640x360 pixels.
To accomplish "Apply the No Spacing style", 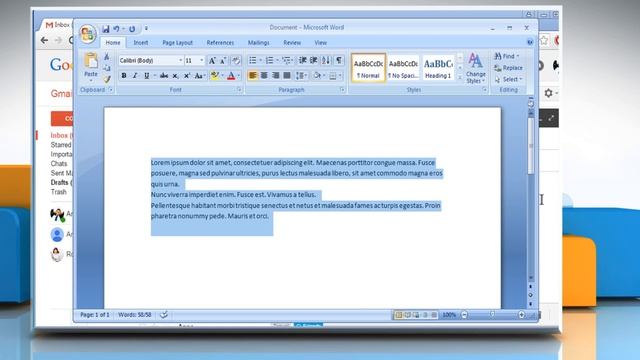I will (x=403, y=68).
